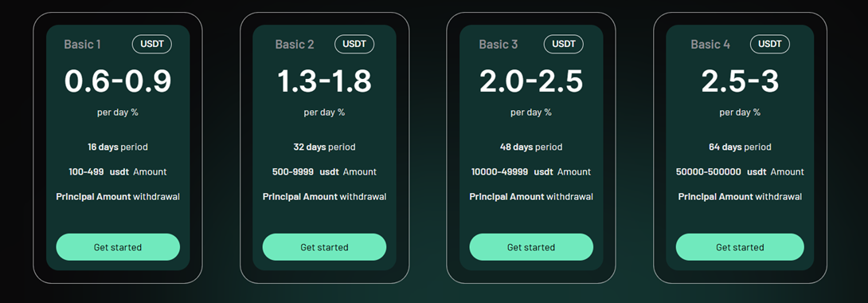The width and height of the screenshot is (868, 303).
Task: Select the USDT badge on Basic 2
Action: (354, 44)
